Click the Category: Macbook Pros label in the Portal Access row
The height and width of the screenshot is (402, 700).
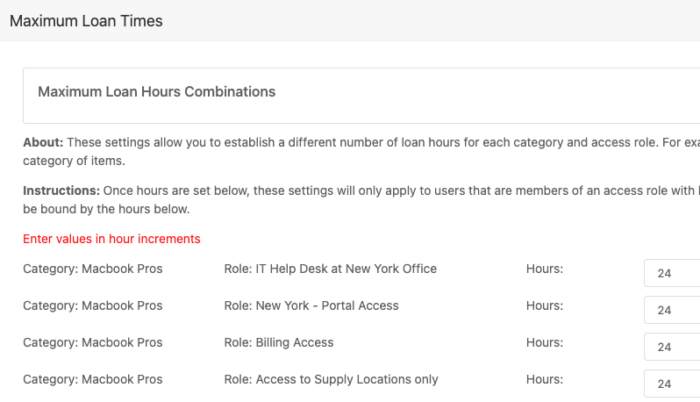pos(93,306)
